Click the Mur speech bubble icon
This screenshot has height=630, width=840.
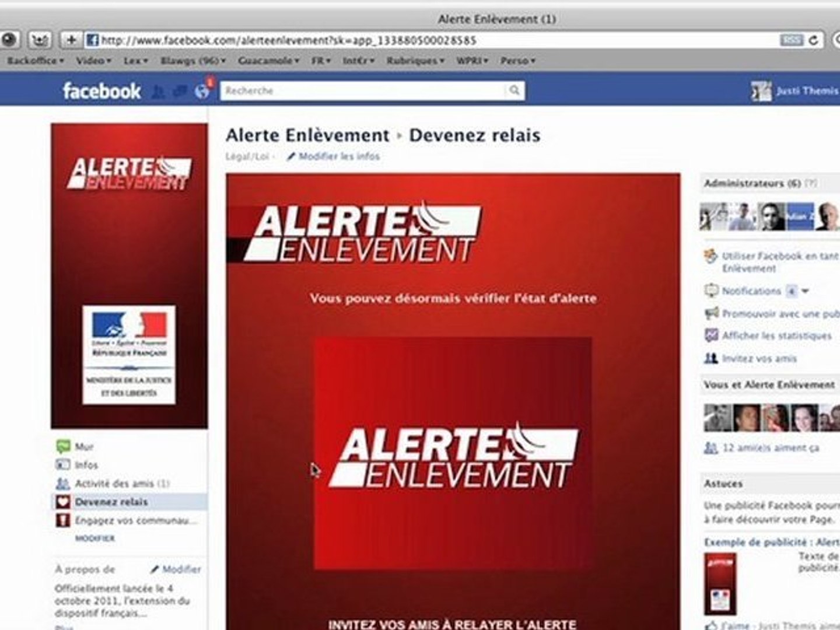(x=63, y=447)
